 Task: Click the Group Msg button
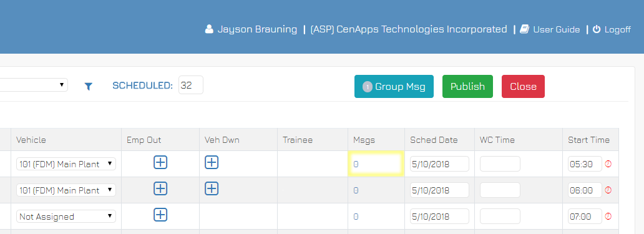(394, 86)
